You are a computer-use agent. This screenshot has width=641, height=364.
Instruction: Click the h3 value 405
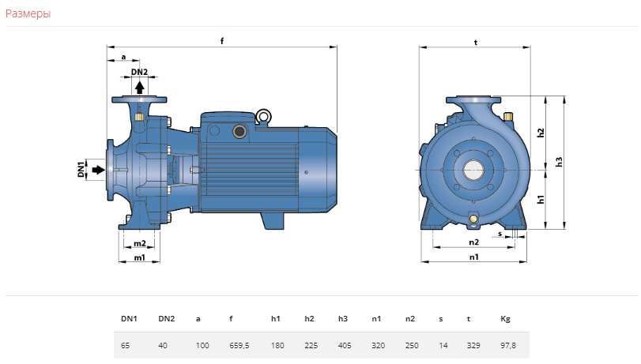[345, 346]
